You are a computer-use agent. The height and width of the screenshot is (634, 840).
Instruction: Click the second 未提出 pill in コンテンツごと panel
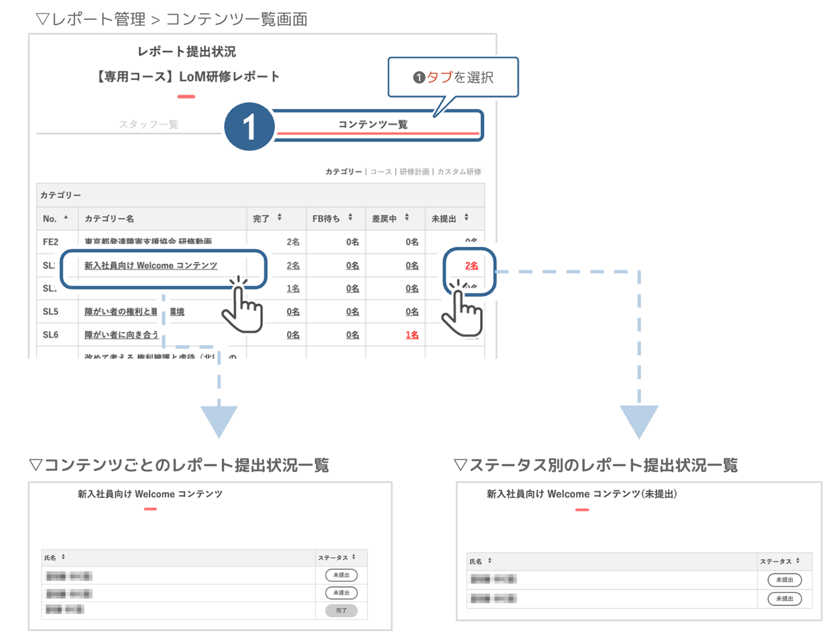coord(341,593)
